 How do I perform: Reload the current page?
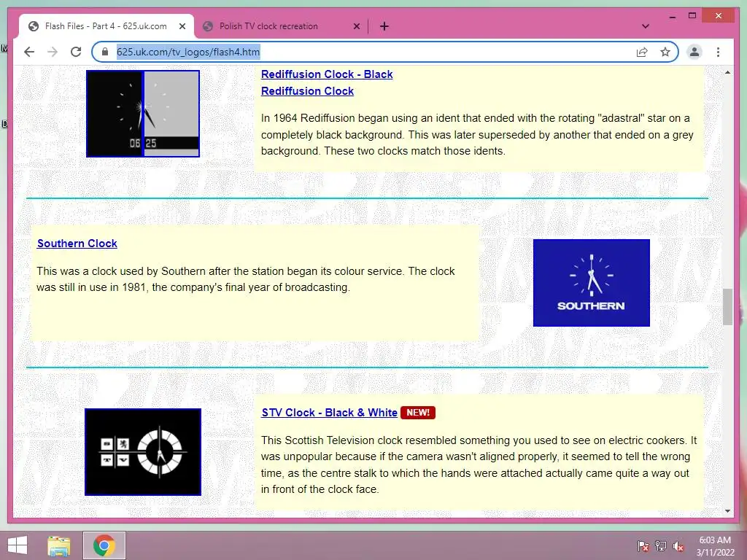76,52
